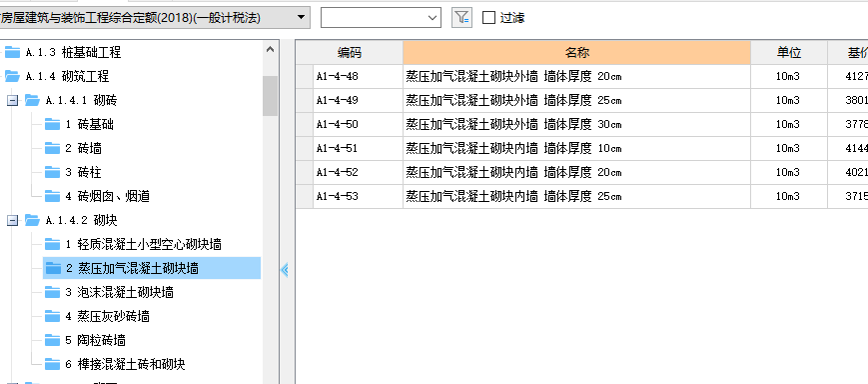Click folder icon of 泡沫混凝土砌块墙
The height and width of the screenshot is (384, 868).
point(52,291)
